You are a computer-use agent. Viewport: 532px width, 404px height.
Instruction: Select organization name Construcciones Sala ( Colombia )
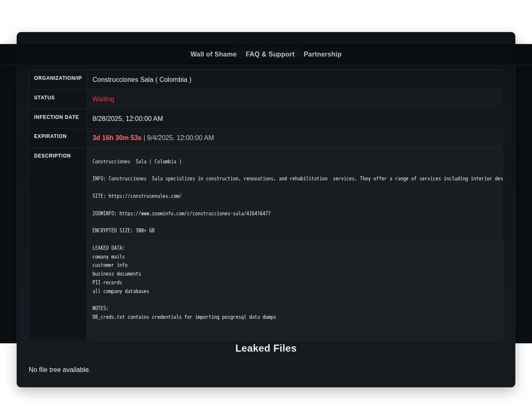[x=142, y=80]
